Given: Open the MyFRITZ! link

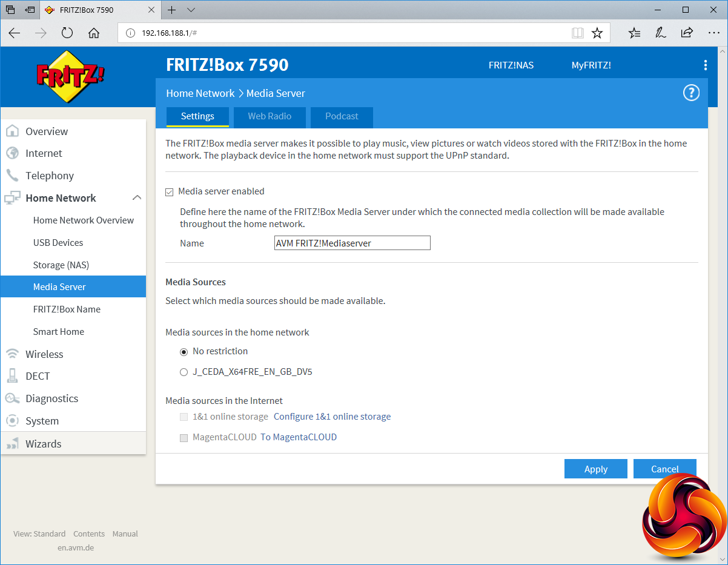Looking at the screenshot, I should 591,65.
